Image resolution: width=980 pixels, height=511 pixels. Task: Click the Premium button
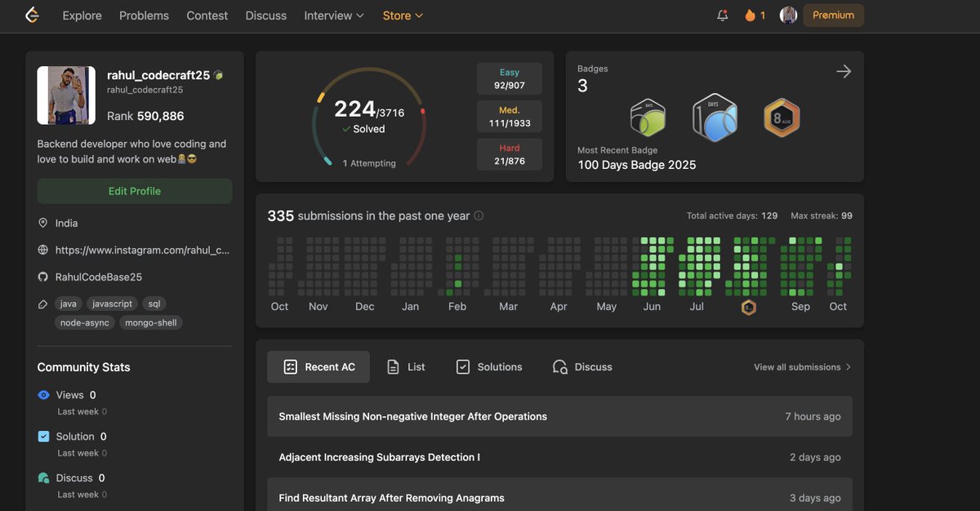point(833,16)
